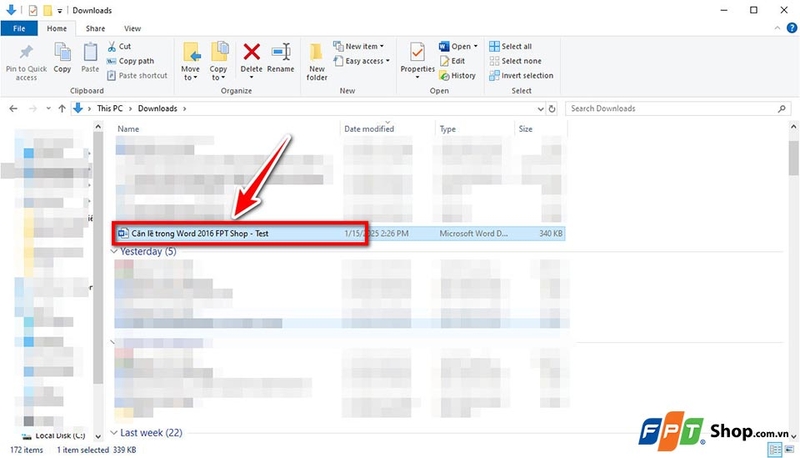The width and height of the screenshot is (800, 458).
Task: Open Customize Quick Access Toolbar dropdown
Action: pos(60,11)
